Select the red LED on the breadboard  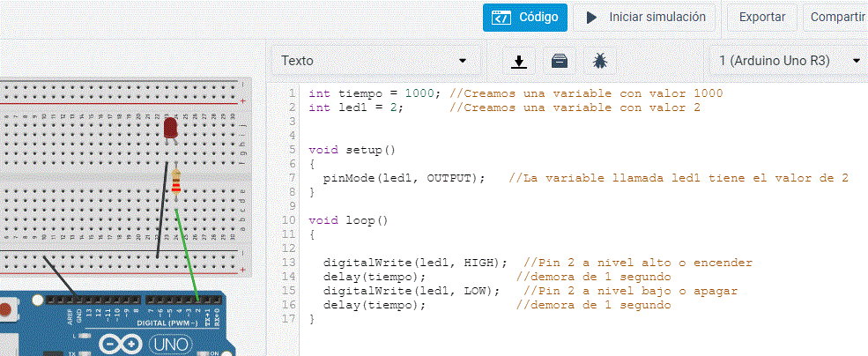click(171, 129)
